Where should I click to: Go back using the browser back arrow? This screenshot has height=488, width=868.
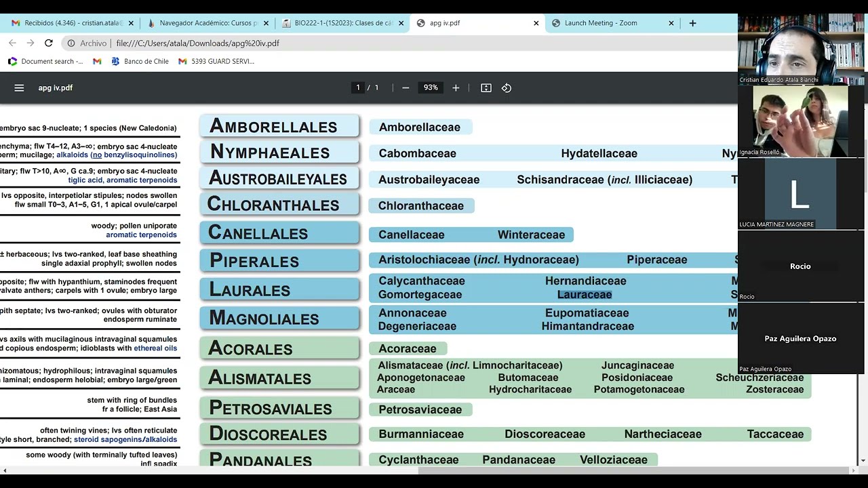point(12,43)
